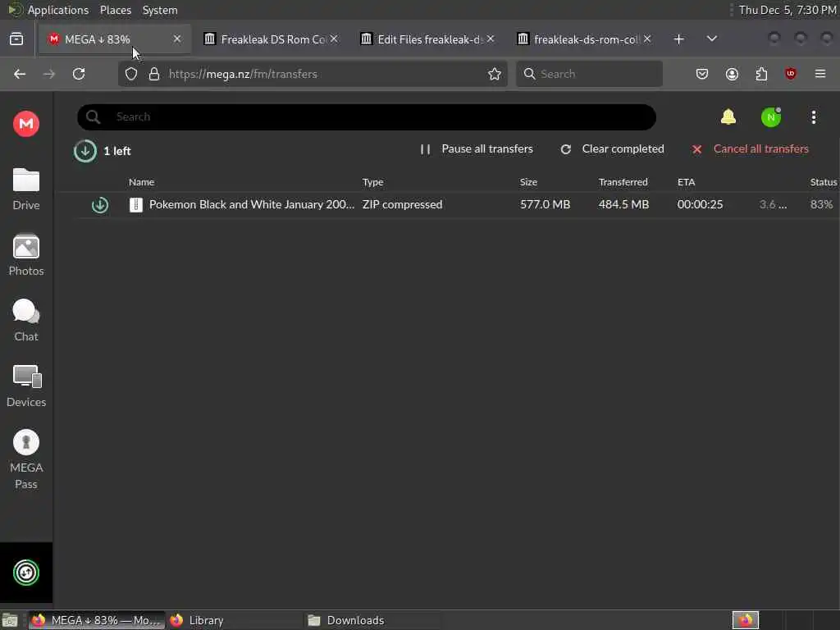Click the Name column header
This screenshot has width=840, height=630.
pos(141,182)
